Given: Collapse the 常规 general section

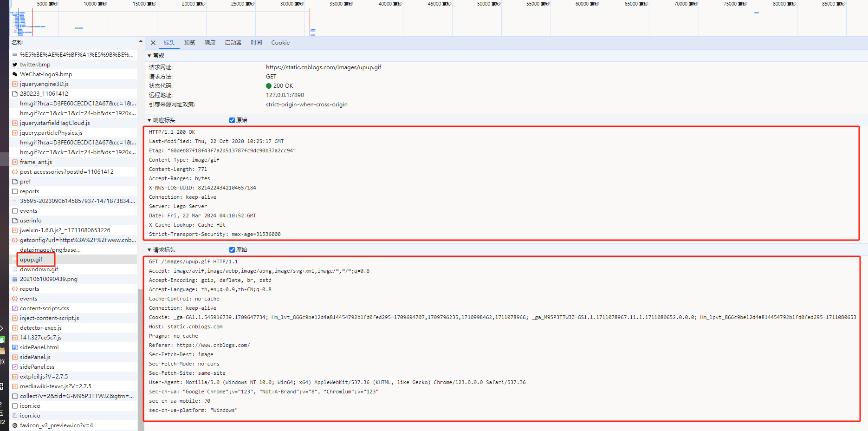Looking at the screenshot, I should click(x=149, y=56).
